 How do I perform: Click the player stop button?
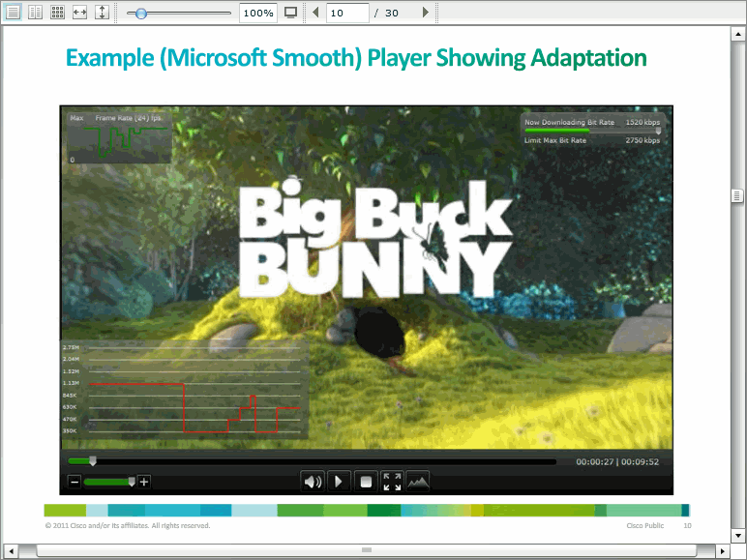(366, 482)
